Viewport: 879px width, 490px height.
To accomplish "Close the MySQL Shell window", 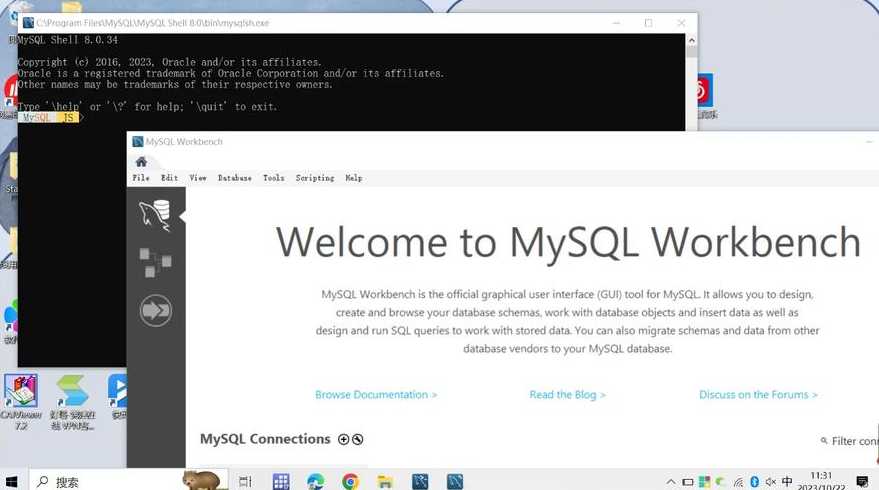I will point(681,23).
